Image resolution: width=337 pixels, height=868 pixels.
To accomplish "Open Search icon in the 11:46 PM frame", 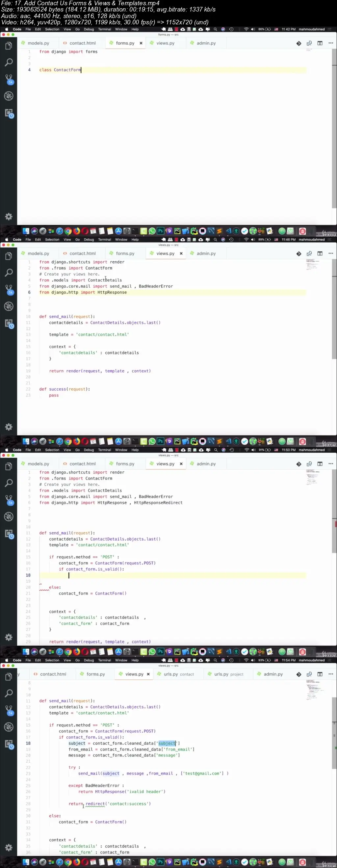I will [x=9, y=273].
